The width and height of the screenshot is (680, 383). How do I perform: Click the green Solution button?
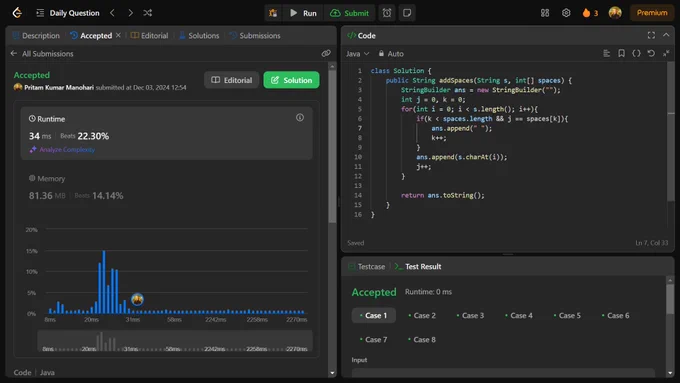291,80
